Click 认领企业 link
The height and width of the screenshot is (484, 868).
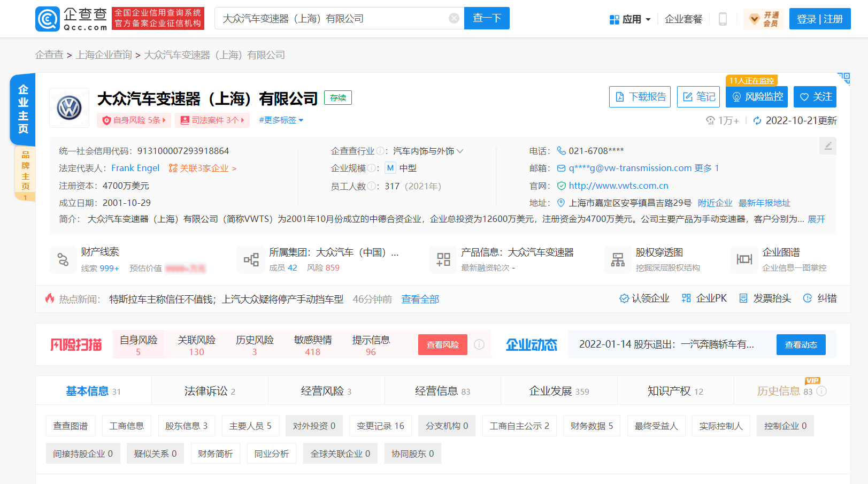[x=644, y=298]
